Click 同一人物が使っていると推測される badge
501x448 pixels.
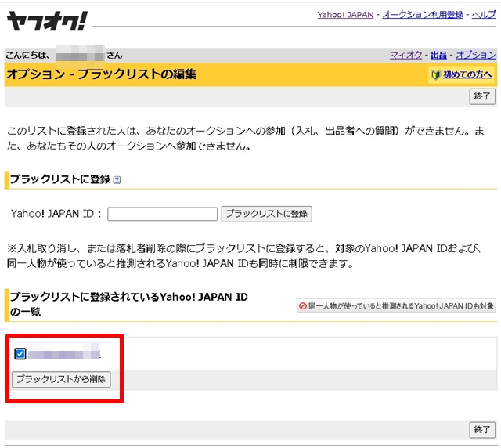396,305
